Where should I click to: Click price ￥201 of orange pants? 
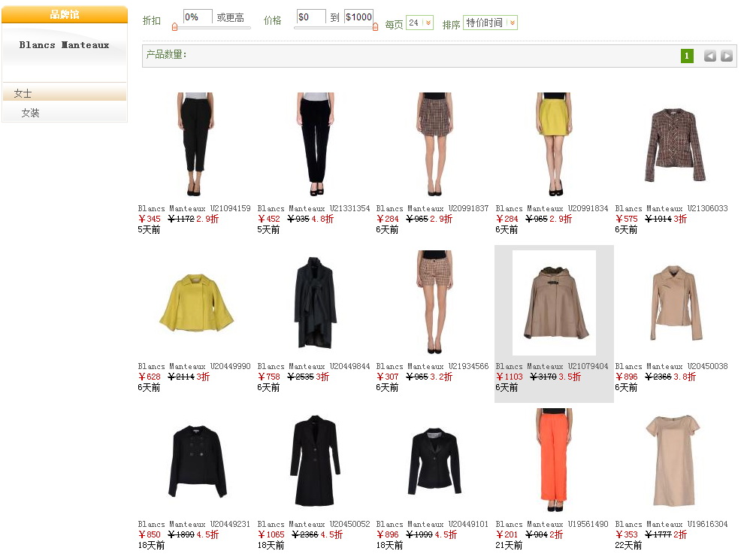pos(507,535)
